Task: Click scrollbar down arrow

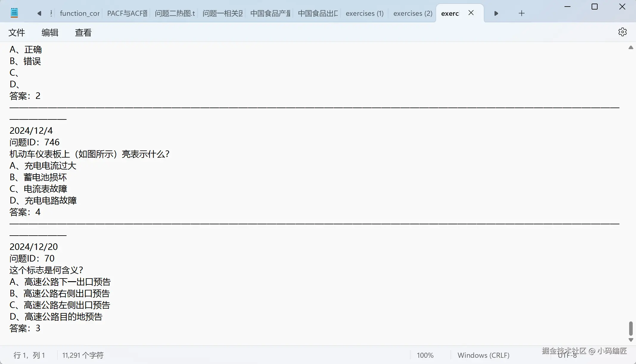Action: (631, 340)
